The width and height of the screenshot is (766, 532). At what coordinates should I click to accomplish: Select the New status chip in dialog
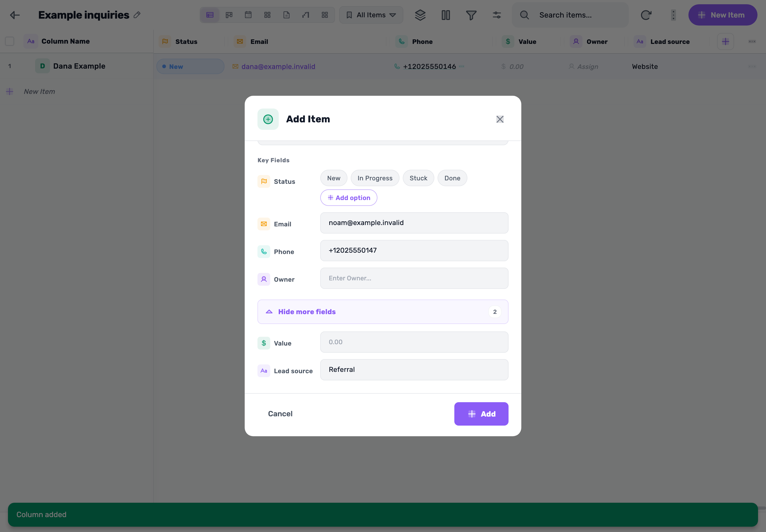[334, 178]
